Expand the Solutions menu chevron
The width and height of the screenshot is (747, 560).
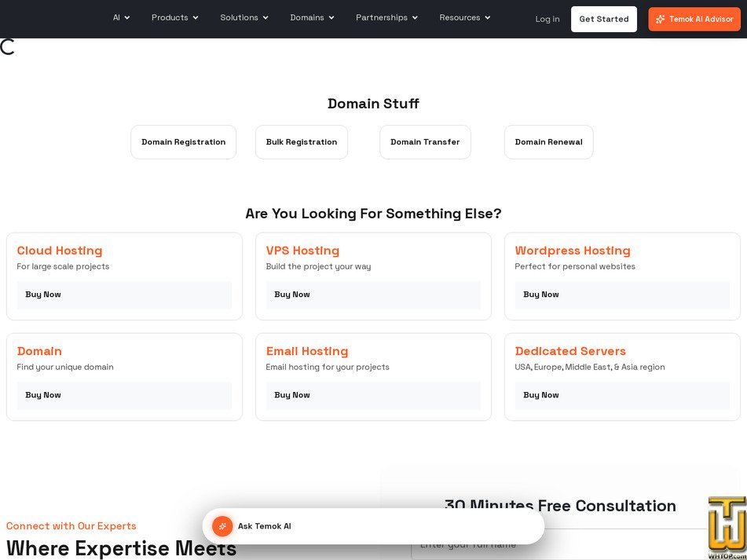pyautogui.click(x=265, y=17)
